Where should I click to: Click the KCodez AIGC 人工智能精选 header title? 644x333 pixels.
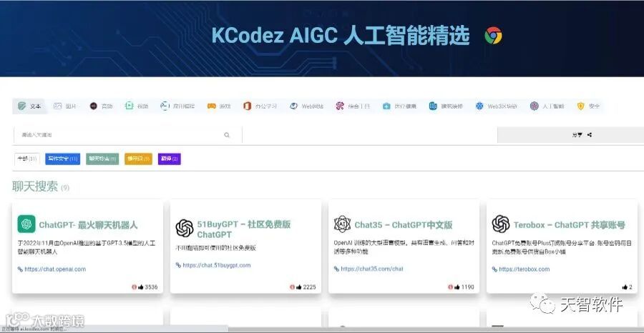(341, 36)
